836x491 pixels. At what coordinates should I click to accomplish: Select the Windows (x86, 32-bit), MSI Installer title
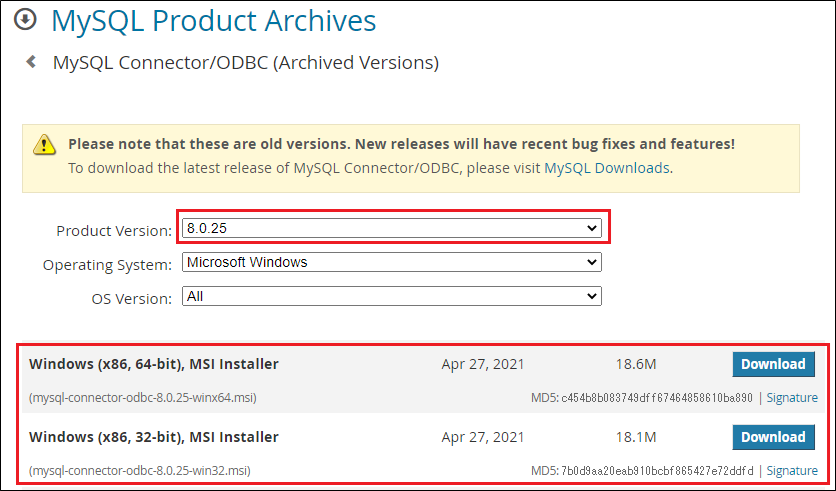[154, 437]
